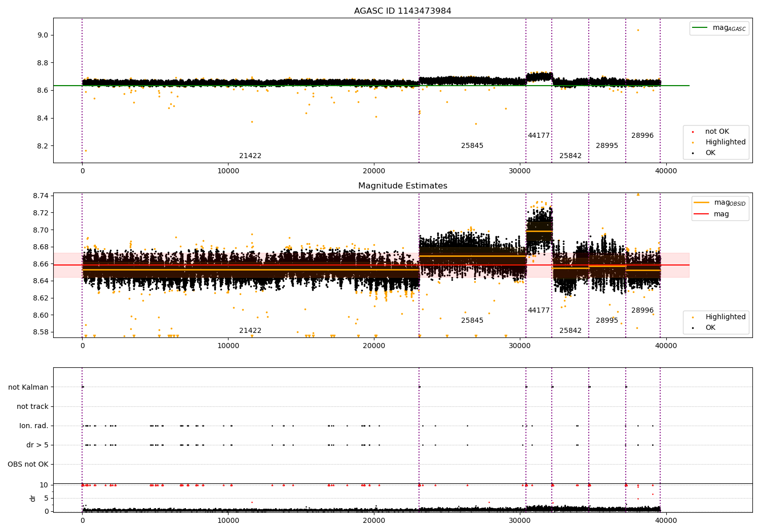Click obsid label '44177' in the AGASC ID plot
The image size is (760, 532).
click(539, 136)
